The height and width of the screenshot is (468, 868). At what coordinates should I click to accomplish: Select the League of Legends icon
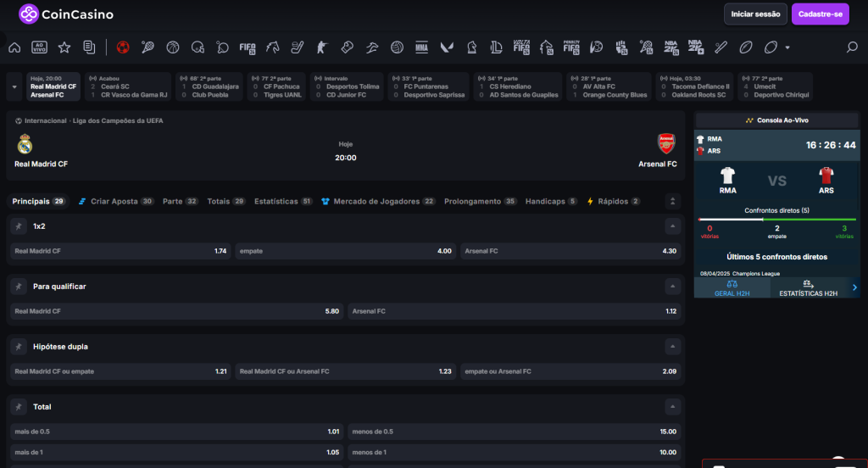coord(497,47)
